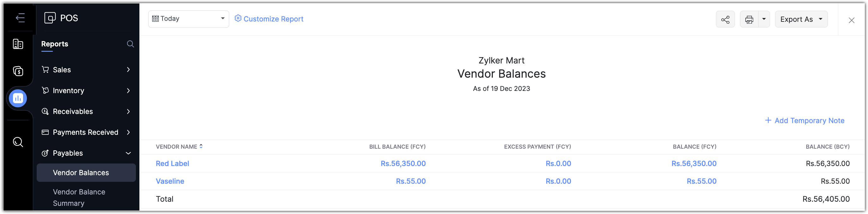Screen dimensions: 868x214
Task: Open the Export As dropdown
Action: click(801, 19)
